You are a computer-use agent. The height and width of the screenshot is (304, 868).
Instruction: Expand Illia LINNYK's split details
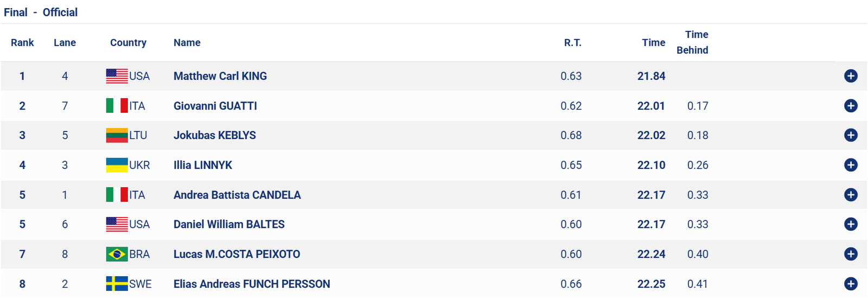[x=851, y=165]
